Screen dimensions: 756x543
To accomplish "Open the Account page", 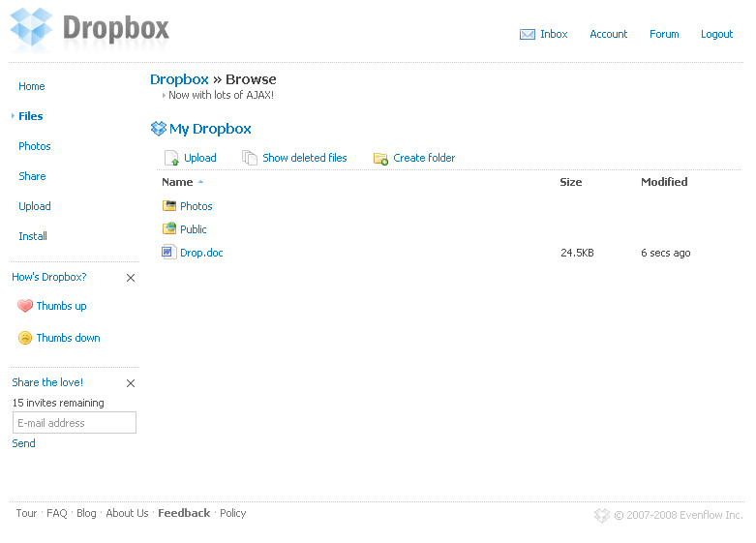I will pos(609,34).
